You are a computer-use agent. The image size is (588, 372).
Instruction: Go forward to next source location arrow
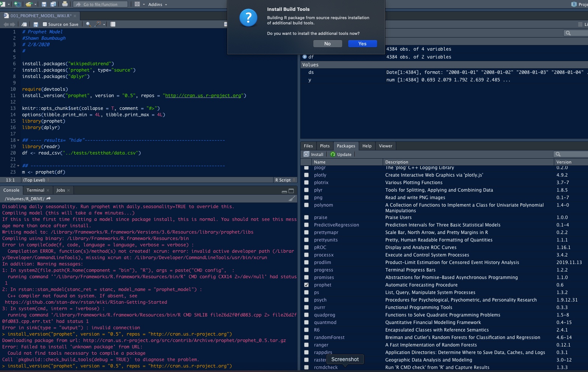[x=13, y=24]
